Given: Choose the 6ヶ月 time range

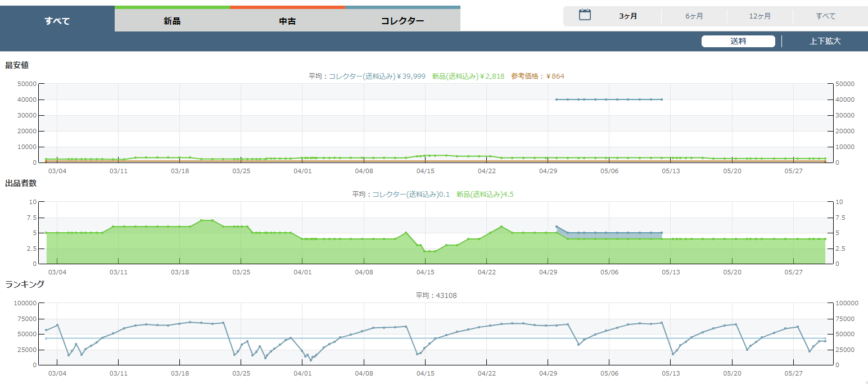Looking at the screenshot, I should [694, 16].
